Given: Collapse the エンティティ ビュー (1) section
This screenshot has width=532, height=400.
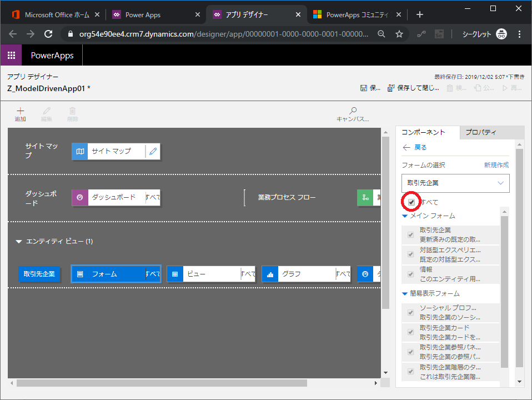Looking at the screenshot, I should (19, 242).
